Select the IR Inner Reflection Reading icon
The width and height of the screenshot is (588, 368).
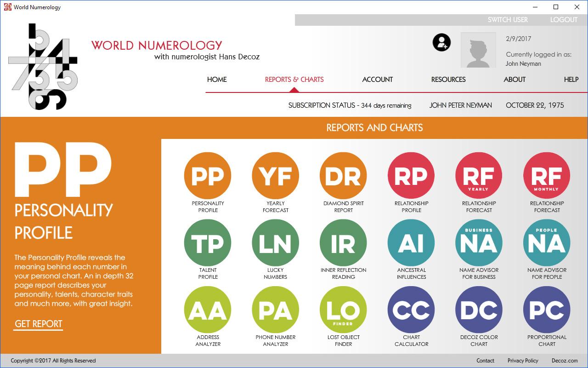tap(343, 243)
